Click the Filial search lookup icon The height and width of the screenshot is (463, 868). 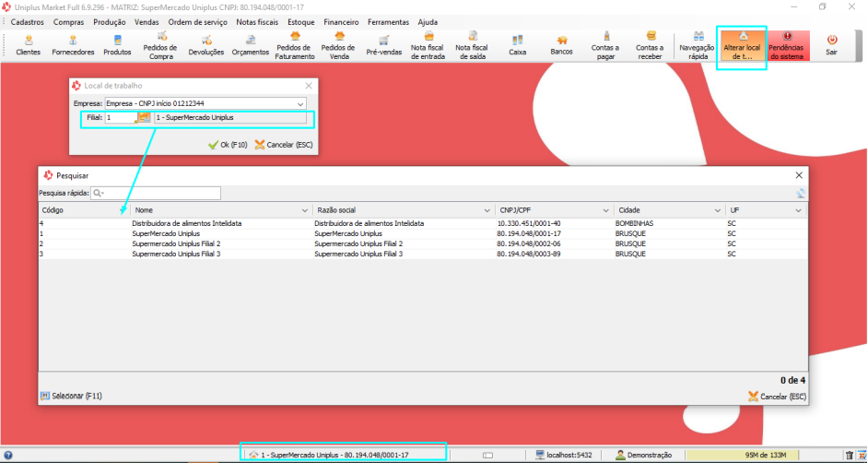[144, 117]
